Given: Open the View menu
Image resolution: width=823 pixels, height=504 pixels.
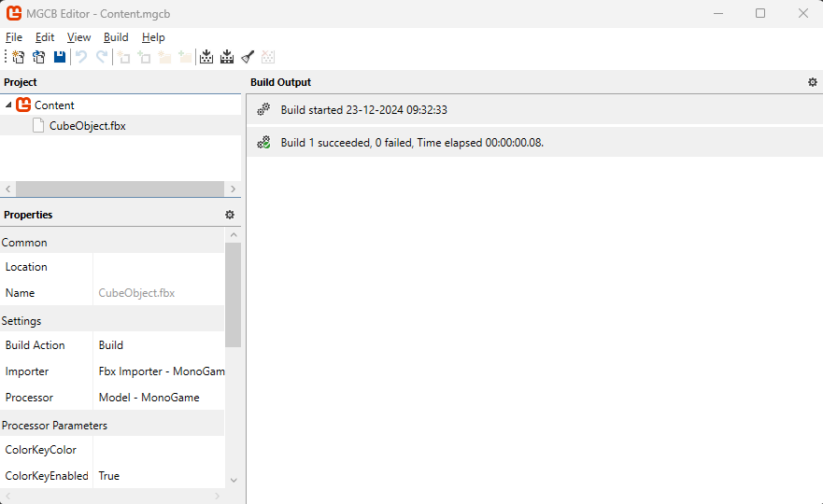Looking at the screenshot, I should tap(78, 37).
